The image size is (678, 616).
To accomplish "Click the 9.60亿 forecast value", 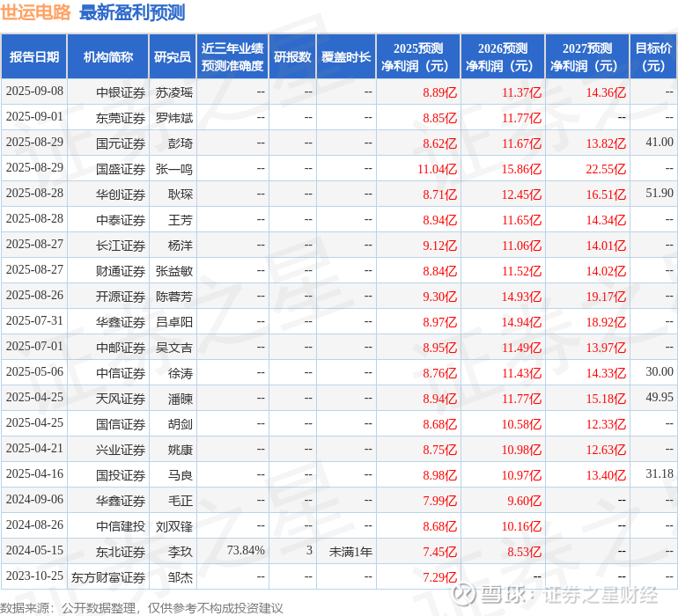I will pyautogui.click(x=525, y=501).
